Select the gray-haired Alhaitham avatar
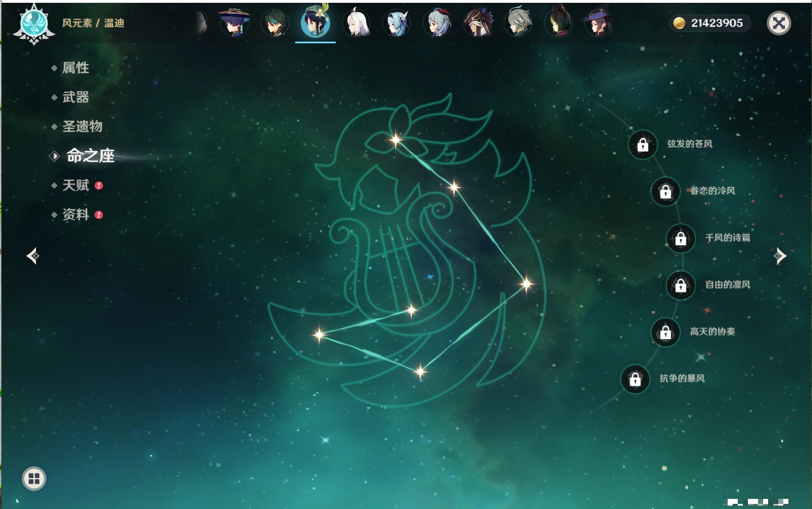 coord(518,23)
